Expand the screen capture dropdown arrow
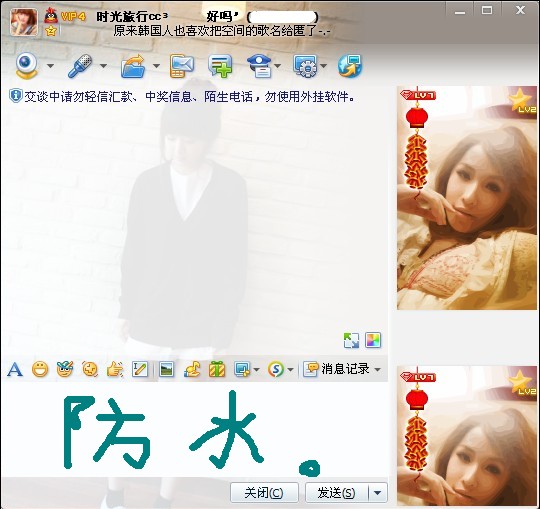Image resolution: width=540 pixels, height=509 pixels. click(x=256, y=370)
